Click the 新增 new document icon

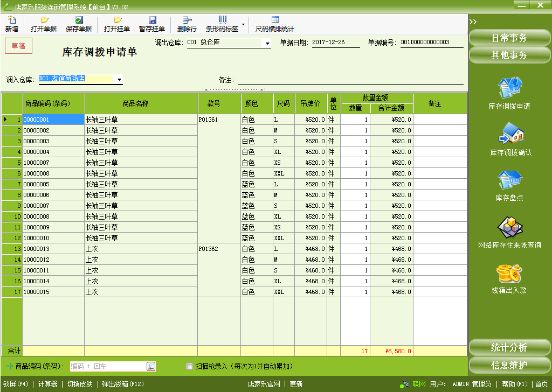click(12, 24)
